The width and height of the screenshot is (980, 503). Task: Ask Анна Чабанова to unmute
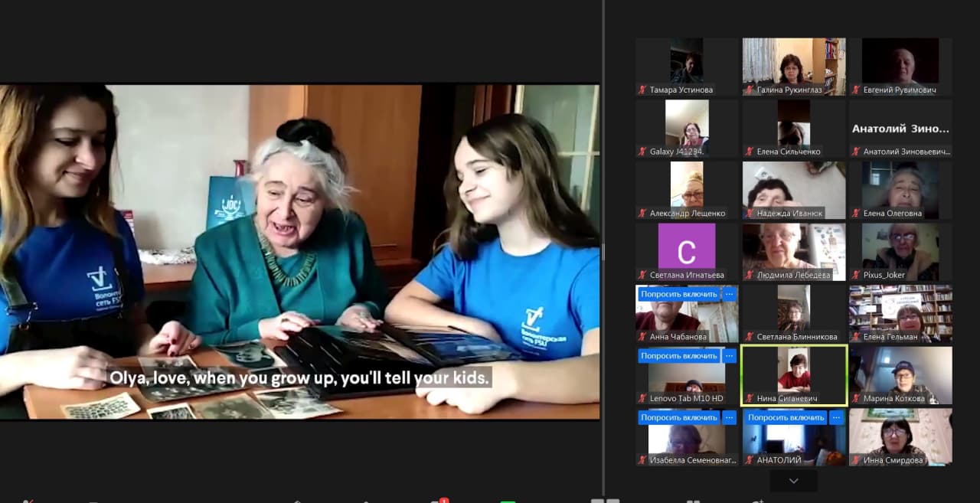pos(678,294)
